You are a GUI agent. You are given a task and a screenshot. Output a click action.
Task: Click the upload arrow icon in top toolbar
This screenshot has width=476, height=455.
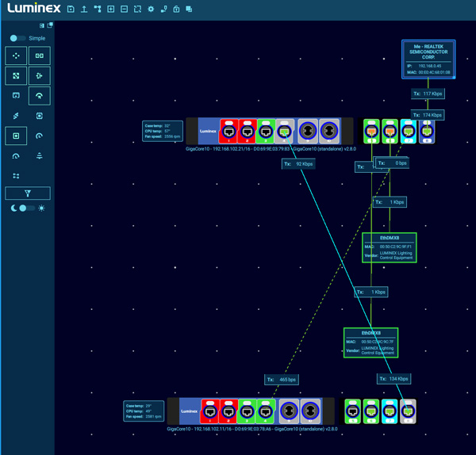[84, 9]
